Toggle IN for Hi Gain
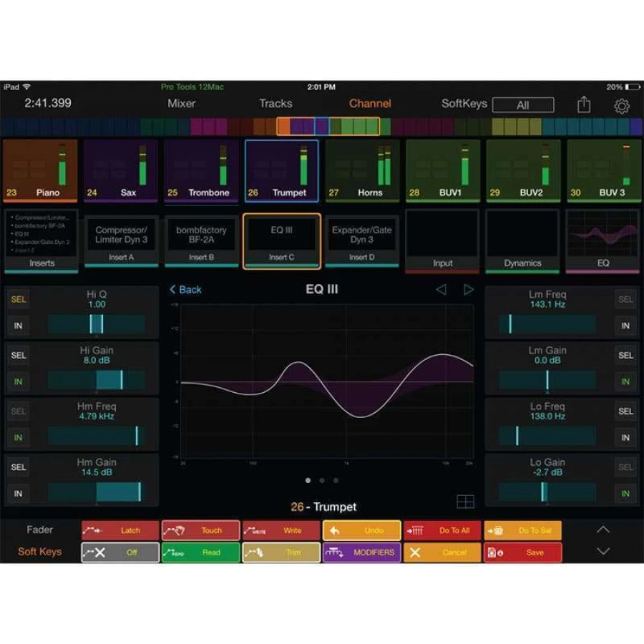This screenshot has width=644, height=644. tap(19, 381)
